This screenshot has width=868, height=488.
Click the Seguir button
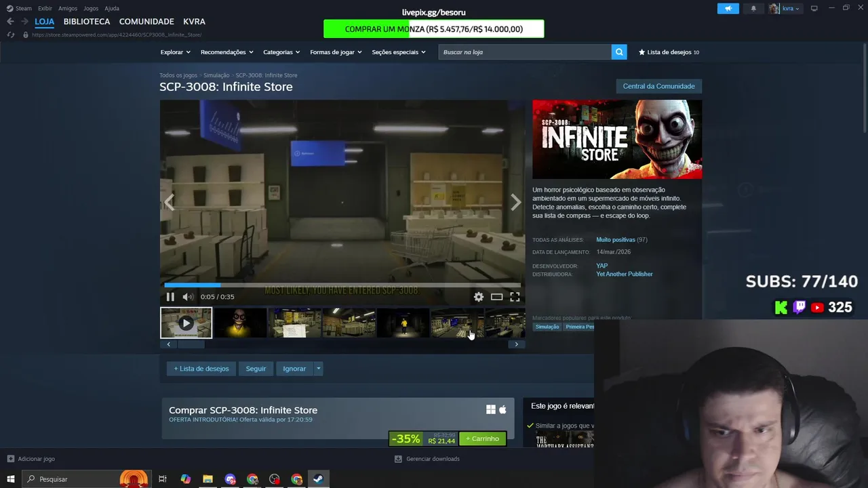256,369
